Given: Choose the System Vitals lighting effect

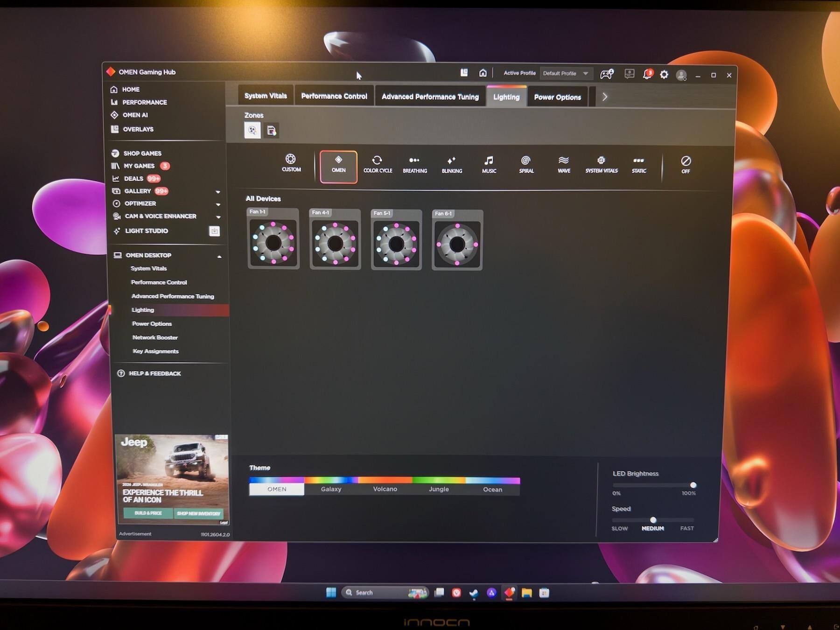Looking at the screenshot, I should click(x=602, y=165).
